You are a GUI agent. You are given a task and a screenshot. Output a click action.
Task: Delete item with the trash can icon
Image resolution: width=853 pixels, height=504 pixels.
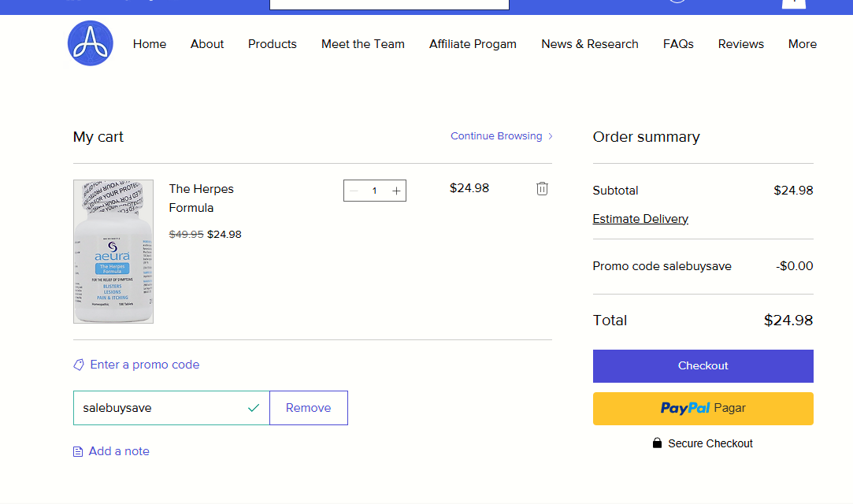click(x=542, y=189)
